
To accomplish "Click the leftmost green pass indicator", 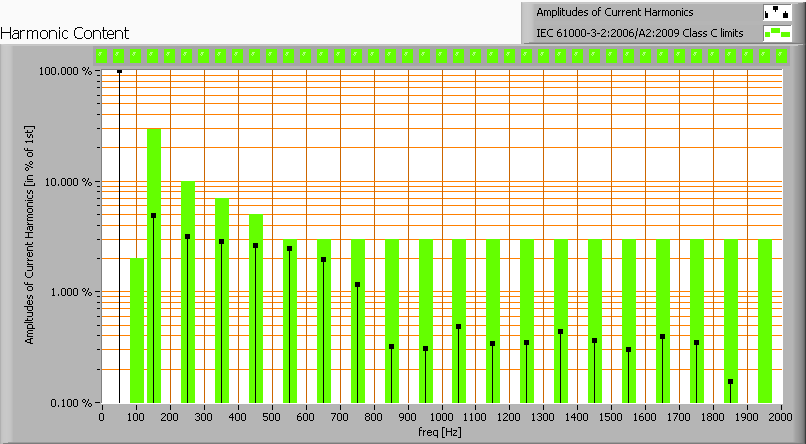I will 103,56.
